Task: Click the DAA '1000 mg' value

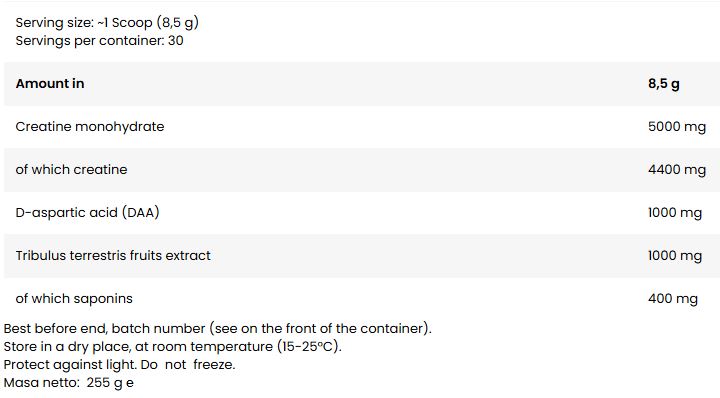Action: pos(675,213)
